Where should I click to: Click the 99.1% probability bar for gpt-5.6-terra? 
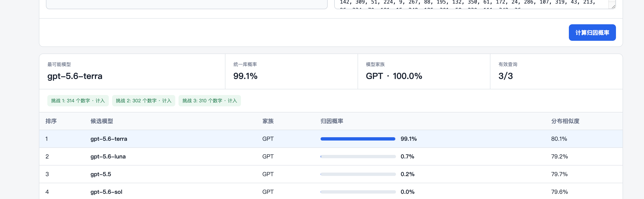click(358, 139)
